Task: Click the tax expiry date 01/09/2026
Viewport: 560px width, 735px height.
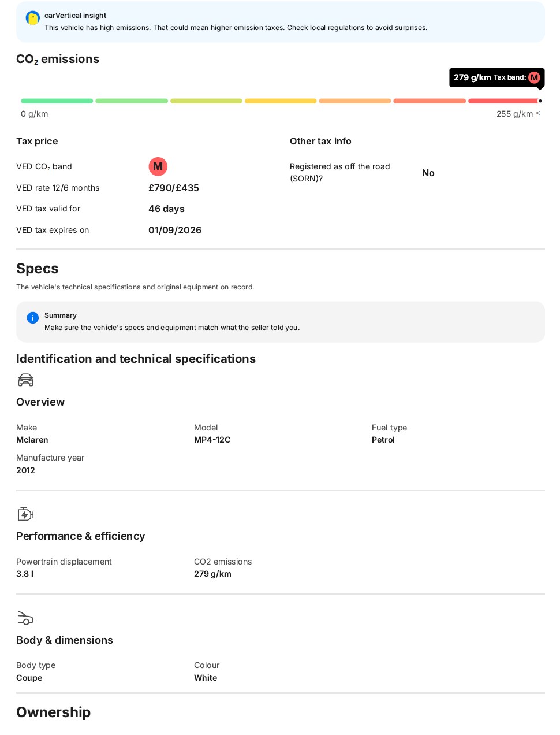Action: click(175, 230)
